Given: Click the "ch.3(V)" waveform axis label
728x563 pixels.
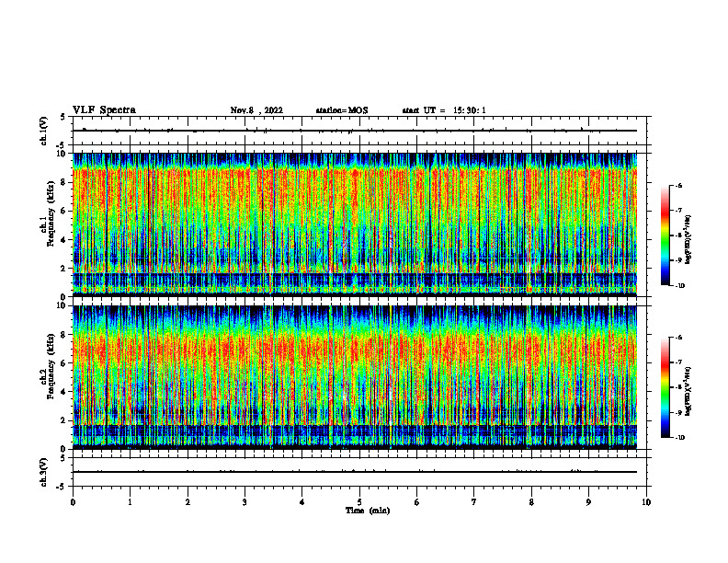Looking at the screenshot, I should point(44,472).
